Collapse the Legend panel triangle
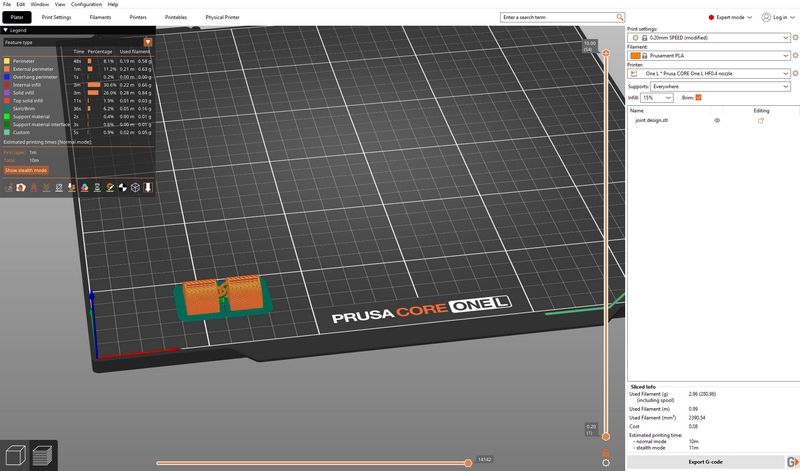The image size is (800, 471). click(6, 30)
